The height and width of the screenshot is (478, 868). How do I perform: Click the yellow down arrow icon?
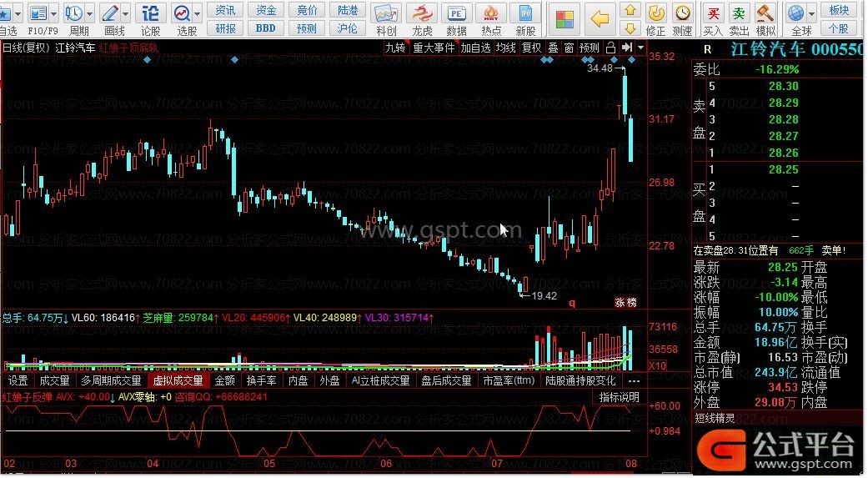click(x=630, y=28)
